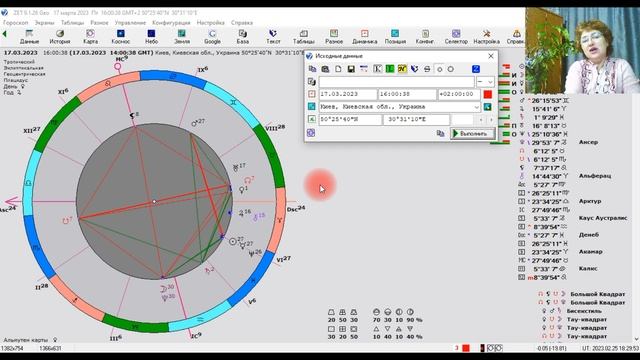The image size is (640, 360).
Task: Click the K icon in dialog toolbar
Action: pyautogui.click(x=378, y=69)
